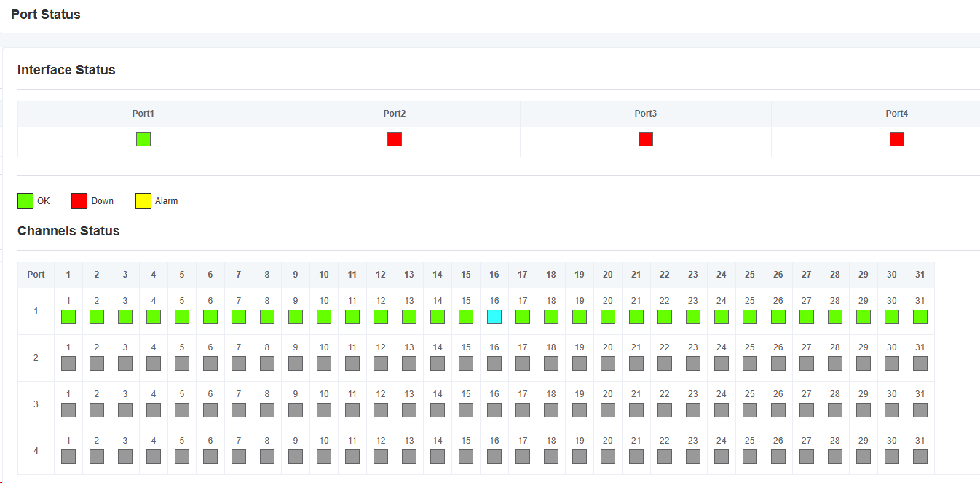980x483 pixels.
Task: Select green channel 1 of port 1
Action: (x=68, y=317)
